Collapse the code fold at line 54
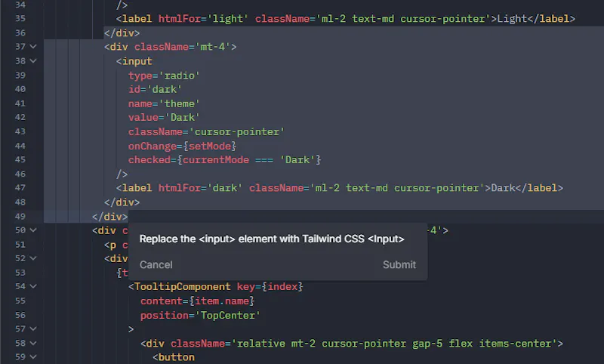This screenshot has height=364, width=604. [x=33, y=286]
